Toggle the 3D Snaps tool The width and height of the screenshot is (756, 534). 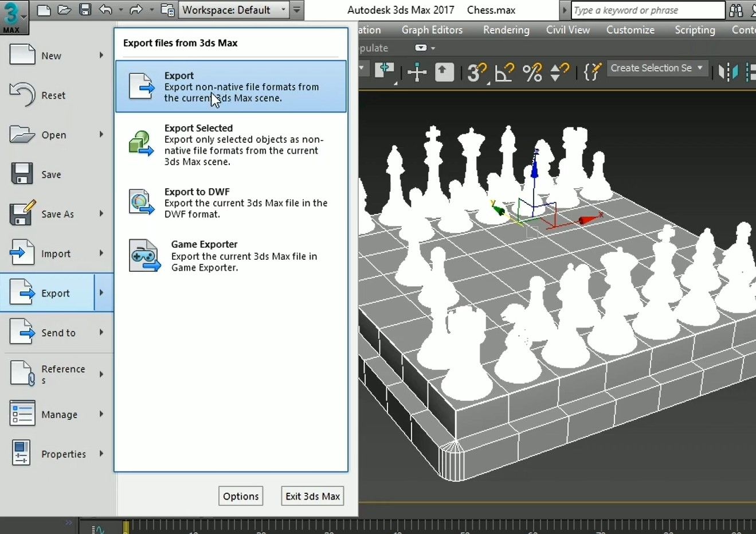(476, 72)
